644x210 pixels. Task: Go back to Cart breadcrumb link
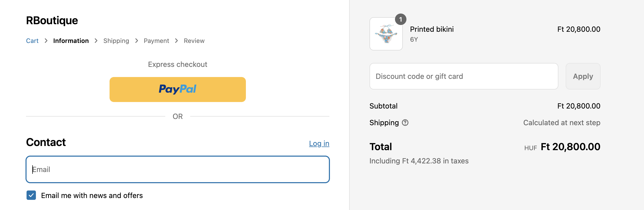click(x=32, y=41)
